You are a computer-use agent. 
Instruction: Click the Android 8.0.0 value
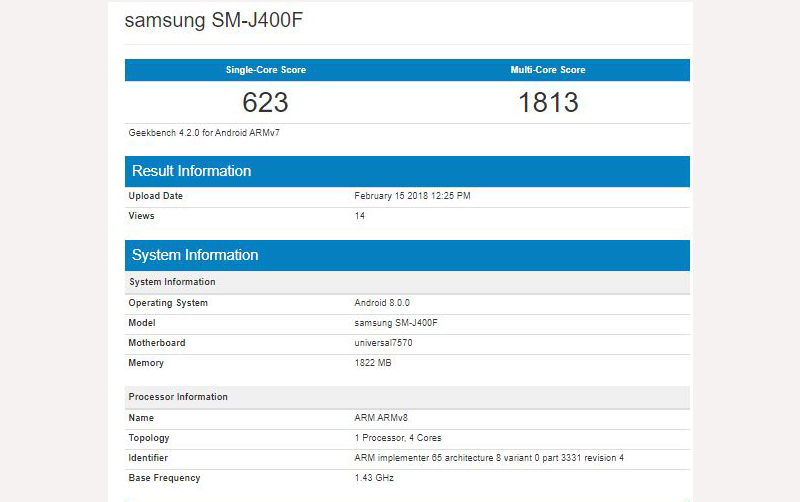pos(382,303)
